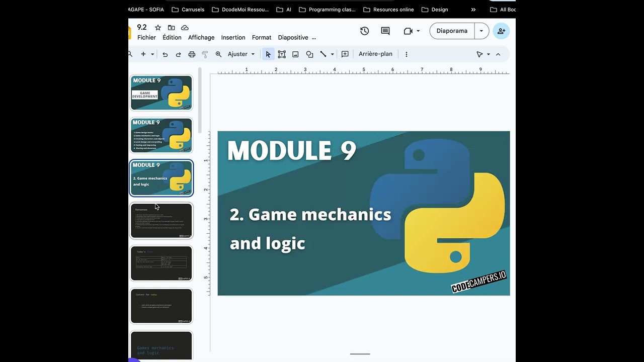Open the Design bookmark folder
Image resolution: width=644 pixels, height=362 pixels.
tap(435, 10)
